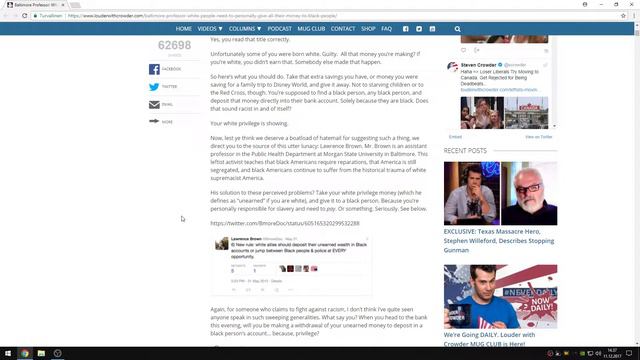Open More sharing options arrow icon

coord(154,121)
